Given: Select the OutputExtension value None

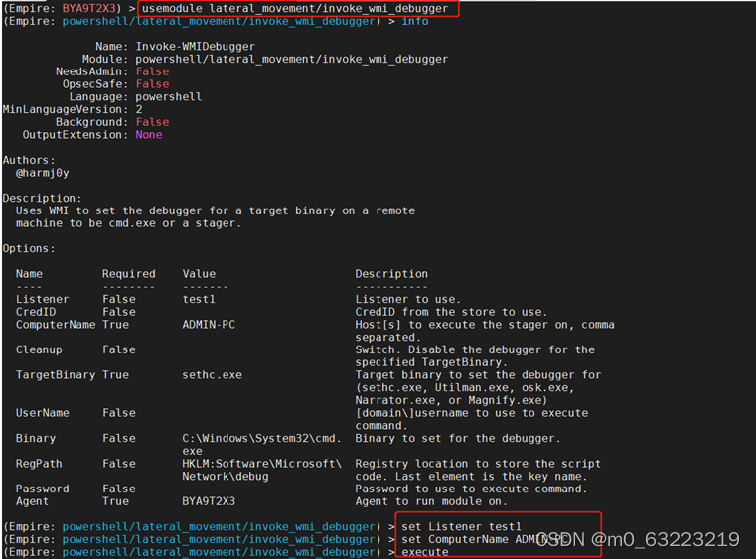Looking at the screenshot, I should 148,134.
